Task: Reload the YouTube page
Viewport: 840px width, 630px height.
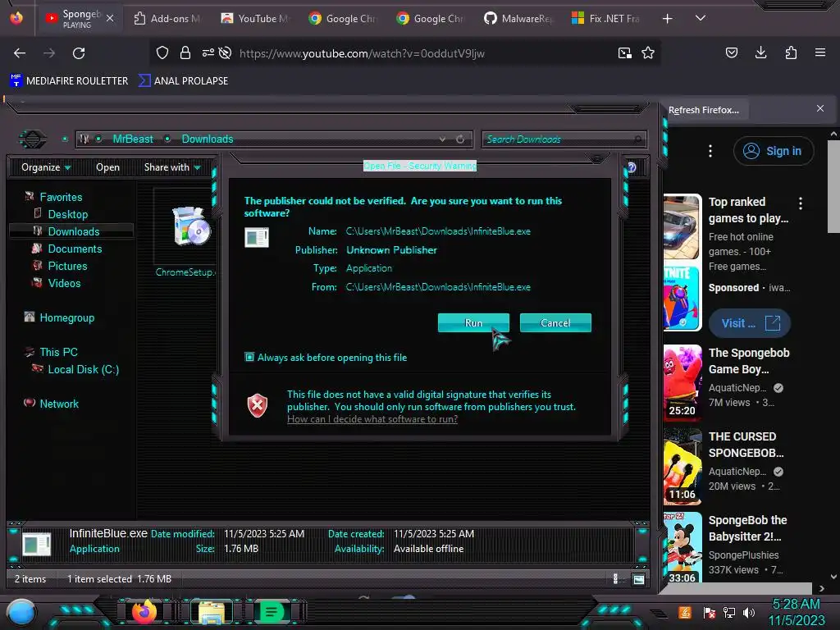Action: [x=79, y=53]
